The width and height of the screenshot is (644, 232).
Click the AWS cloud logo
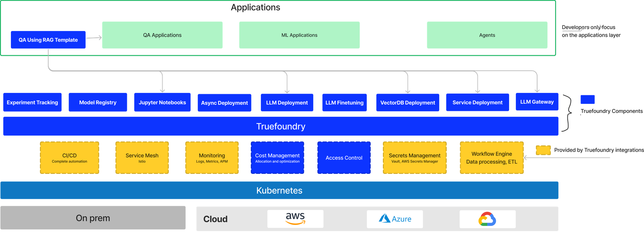tap(295, 219)
